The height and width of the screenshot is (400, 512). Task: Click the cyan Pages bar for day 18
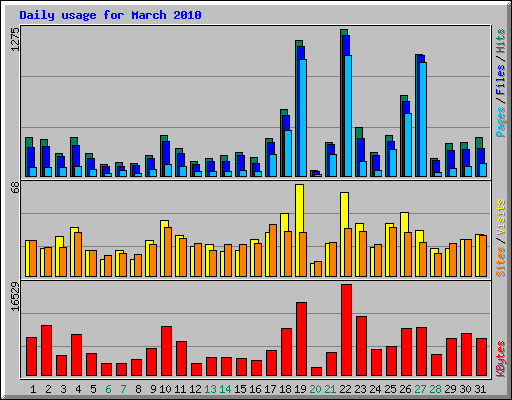[288, 153]
